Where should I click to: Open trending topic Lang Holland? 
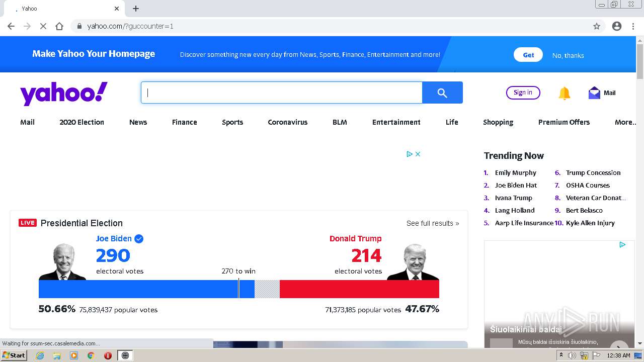tap(515, 210)
